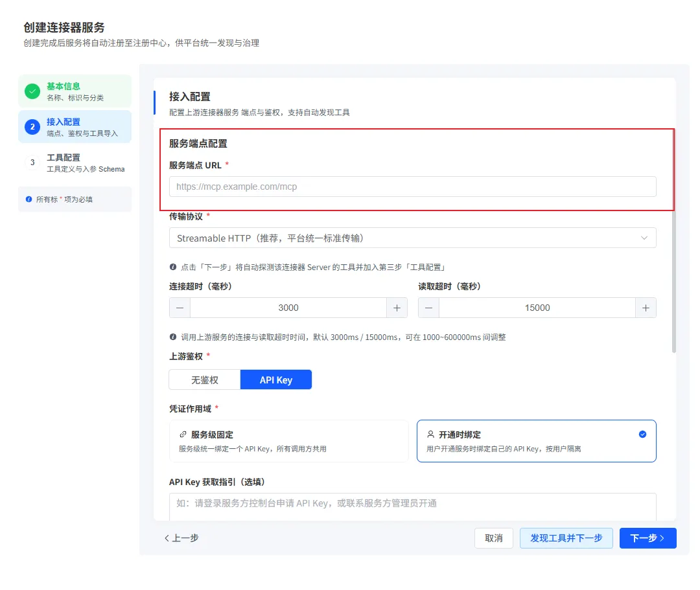Click the info icon beside 所有标*项为必填

pyautogui.click(x=29, y=199)
